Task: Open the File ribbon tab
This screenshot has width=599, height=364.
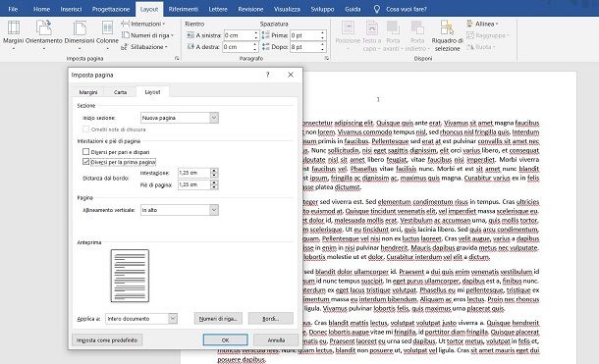Action: tap(13, 9)
